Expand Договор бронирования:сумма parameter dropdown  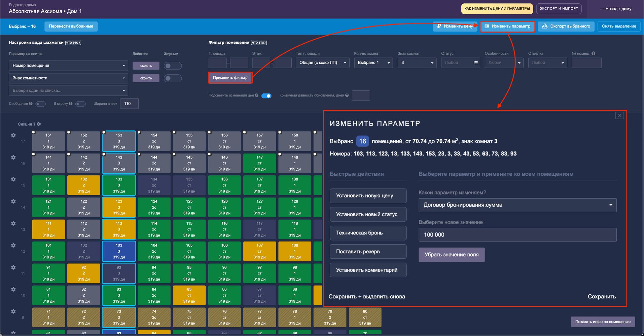517,205
